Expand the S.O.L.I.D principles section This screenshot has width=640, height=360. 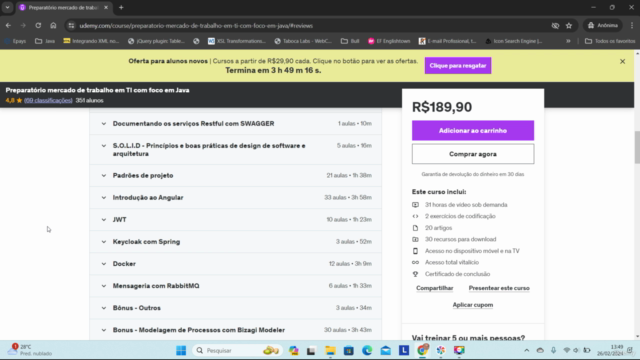[236, 149]
